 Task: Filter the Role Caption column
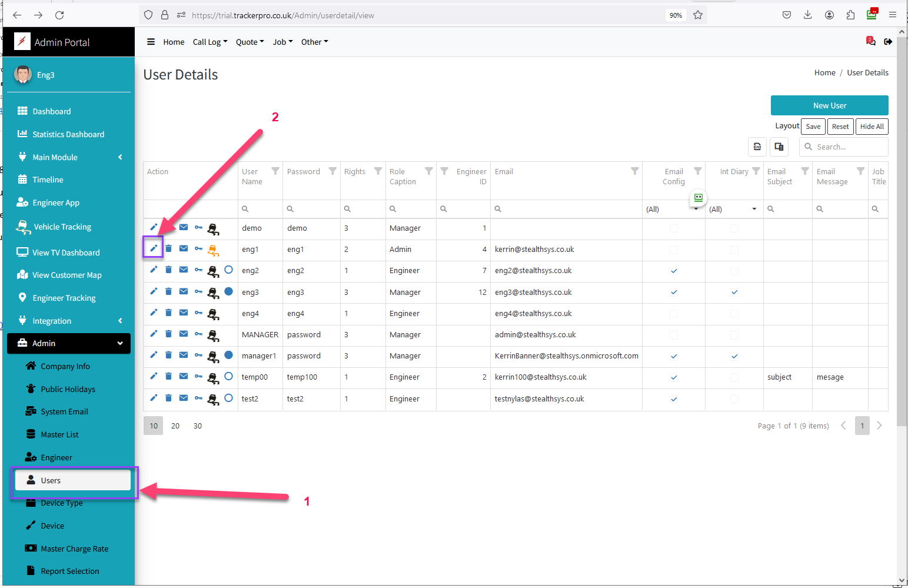tap(428, 171)
